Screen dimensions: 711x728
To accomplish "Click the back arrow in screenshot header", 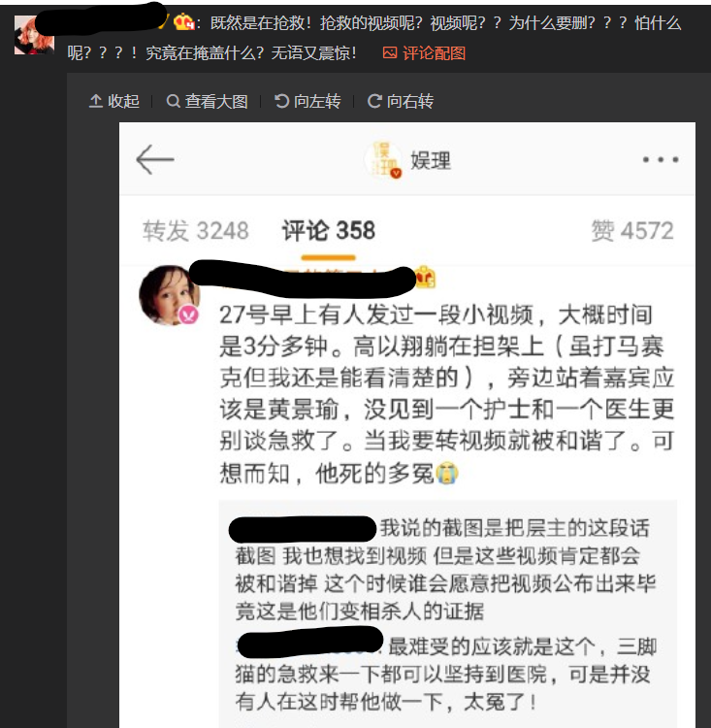I will point(155,160).
